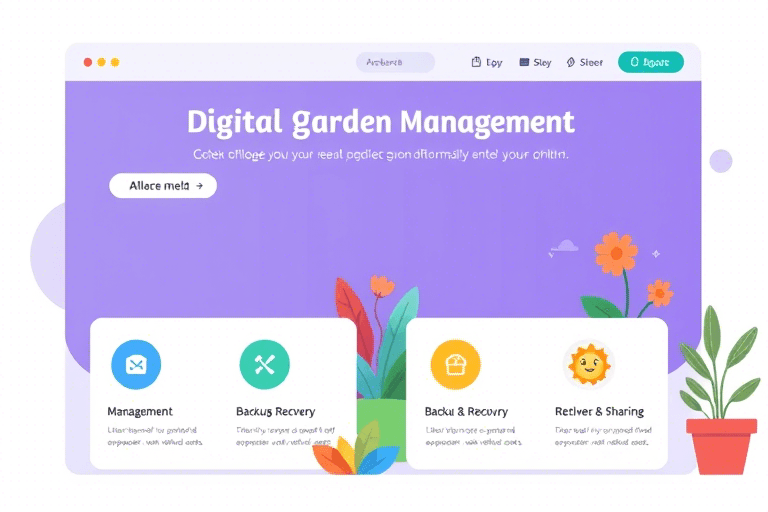Click the small cloud icon in the hero
The width and height of the screenshot is (768, 512).
coord(564,245)
